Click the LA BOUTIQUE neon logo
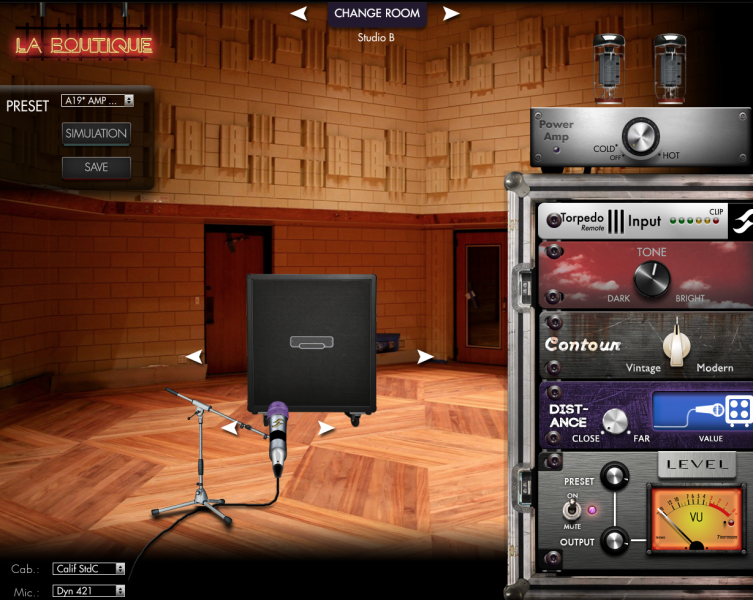Viewport: 753px width, 600px height. tap(84, 46)
